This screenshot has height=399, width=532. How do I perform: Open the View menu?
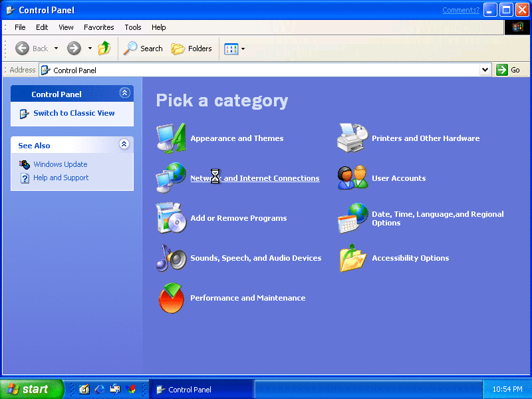pyautogui.click(x=66, y=27)
